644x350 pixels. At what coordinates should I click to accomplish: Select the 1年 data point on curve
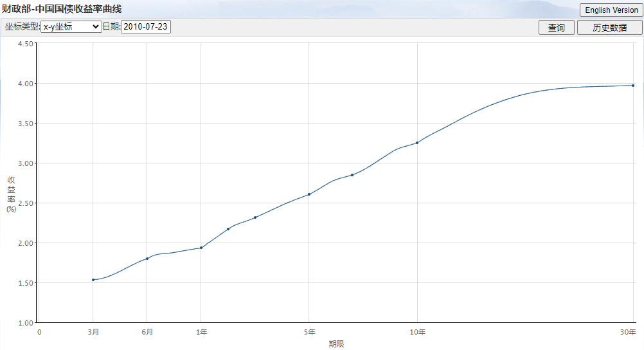point(201,248)
